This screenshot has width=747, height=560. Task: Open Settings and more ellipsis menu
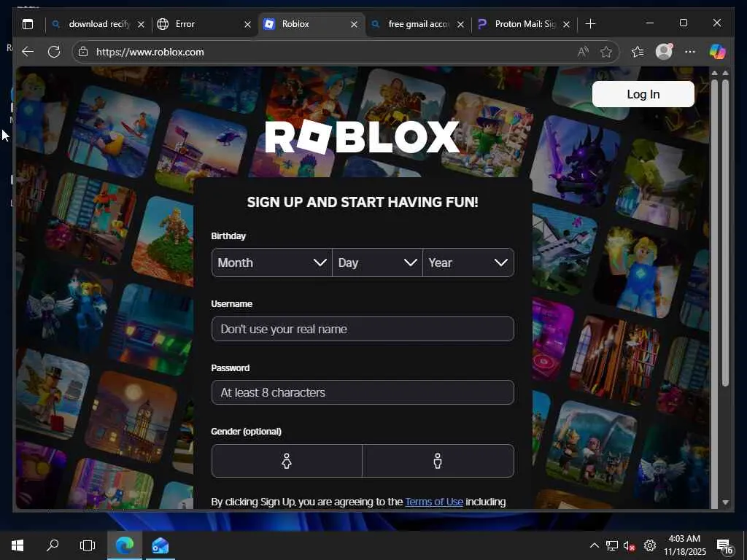point(690,52)
